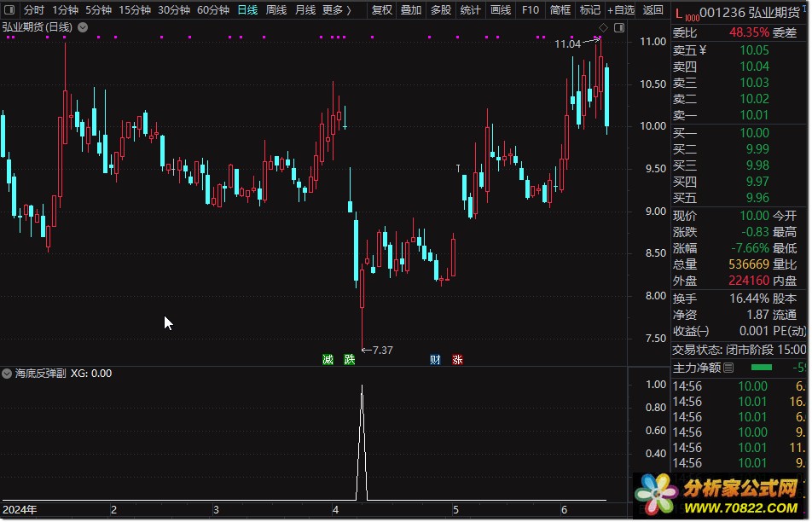Click 叠加 overlay button
This screenshot has width=812, height=522.
click(411, 10)
